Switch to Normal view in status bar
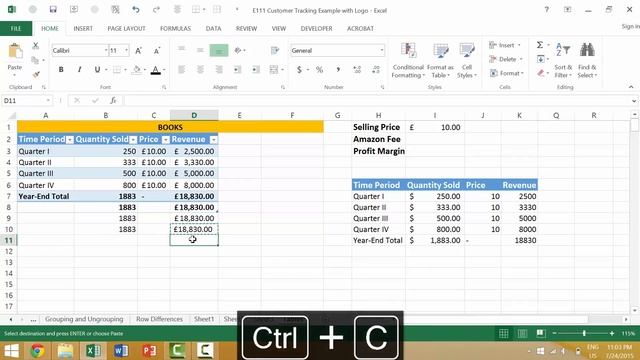The width and height of the screenshot is (640, 360). tap(504, 333)
